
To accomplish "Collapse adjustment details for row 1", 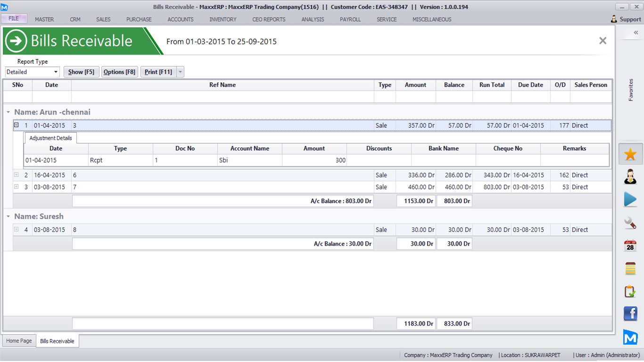I will [16, 125].
